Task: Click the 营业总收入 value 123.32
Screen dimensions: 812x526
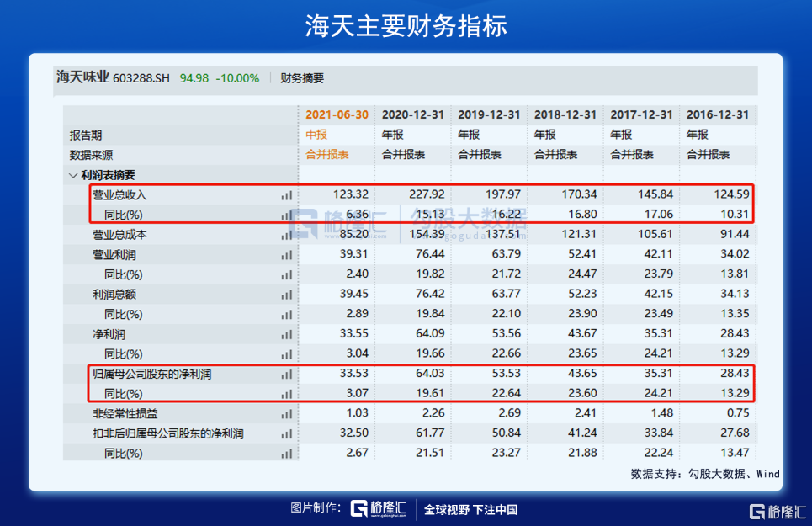Action: tap(351, 194)
